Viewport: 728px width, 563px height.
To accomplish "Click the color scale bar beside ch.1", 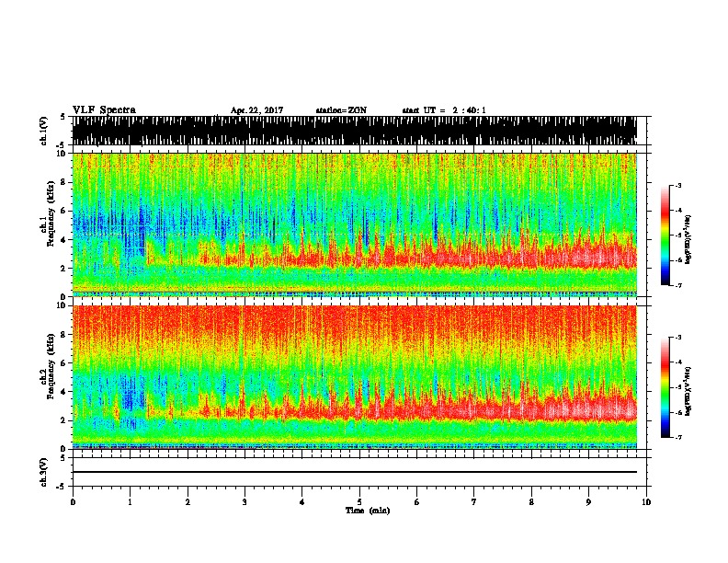I will coord(665,236).
